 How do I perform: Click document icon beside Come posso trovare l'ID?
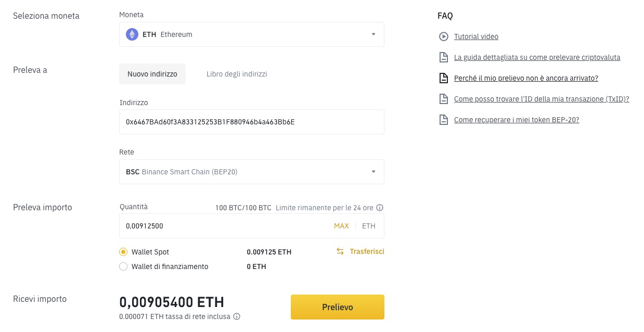point(443,99)
